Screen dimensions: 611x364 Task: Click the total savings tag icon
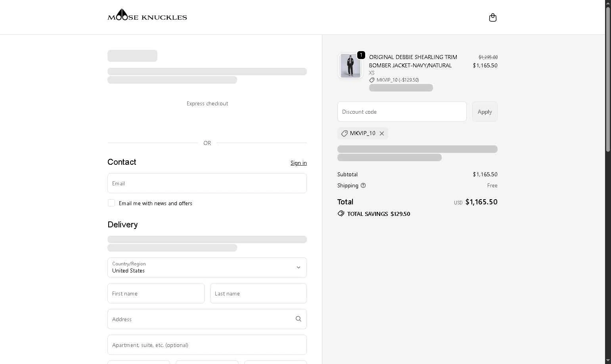[x=341, y=213]
